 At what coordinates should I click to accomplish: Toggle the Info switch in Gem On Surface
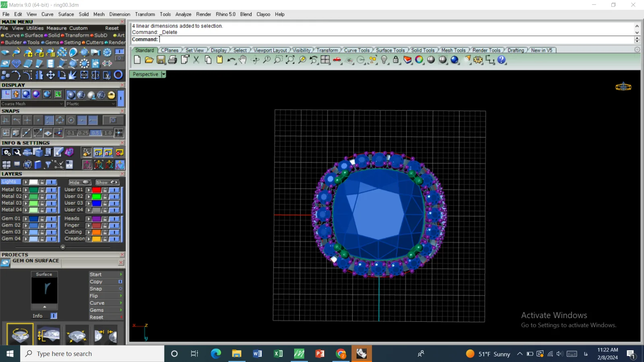coord(54,316)
